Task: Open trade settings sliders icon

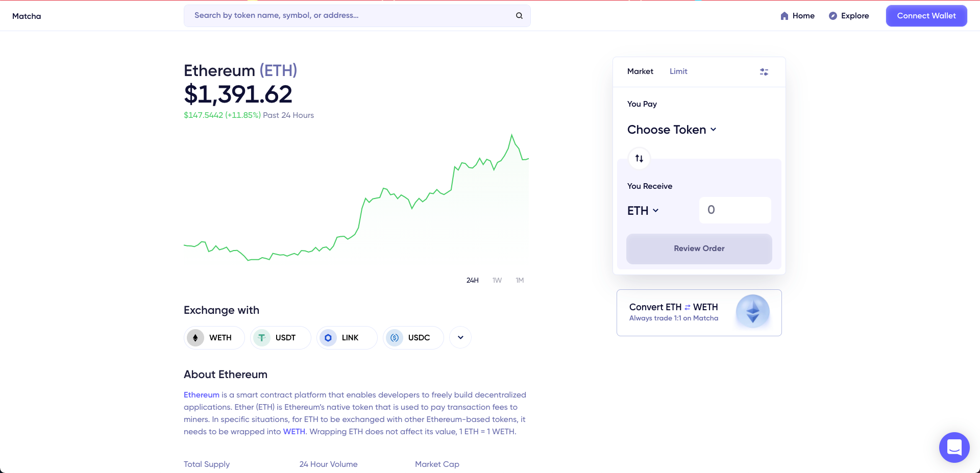Action: coord(764,72)
